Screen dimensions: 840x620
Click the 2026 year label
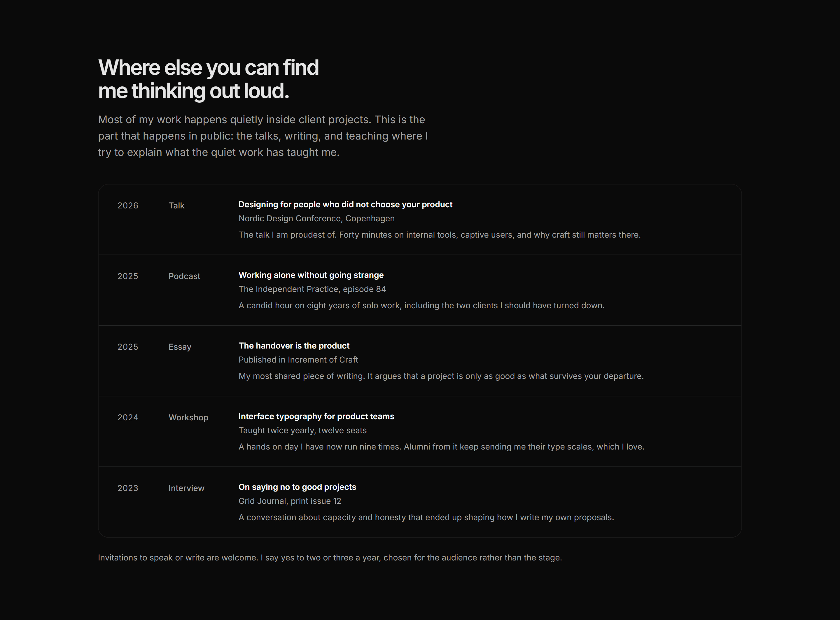coord(128,206)
